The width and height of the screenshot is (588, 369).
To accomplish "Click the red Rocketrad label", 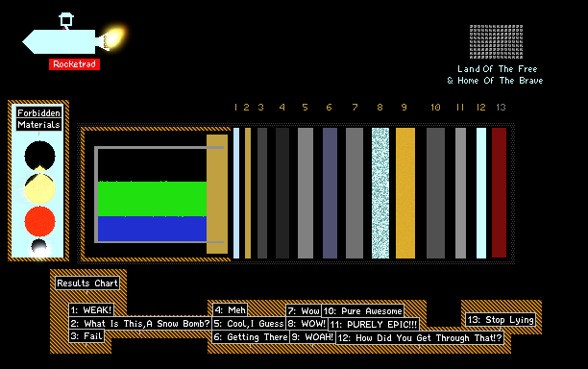I will [x=74, y=64].
